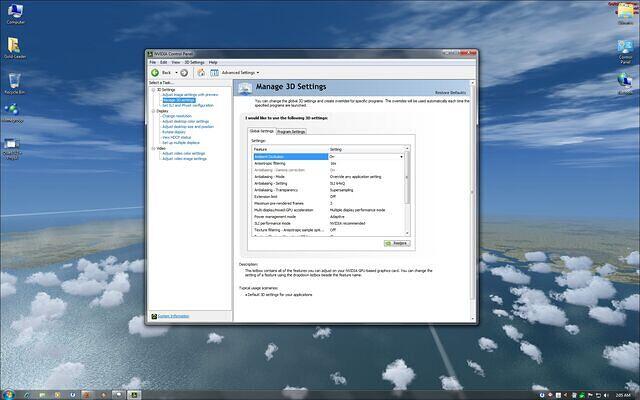
Task: Click the Windows Start button
Action: pos(8,394)
